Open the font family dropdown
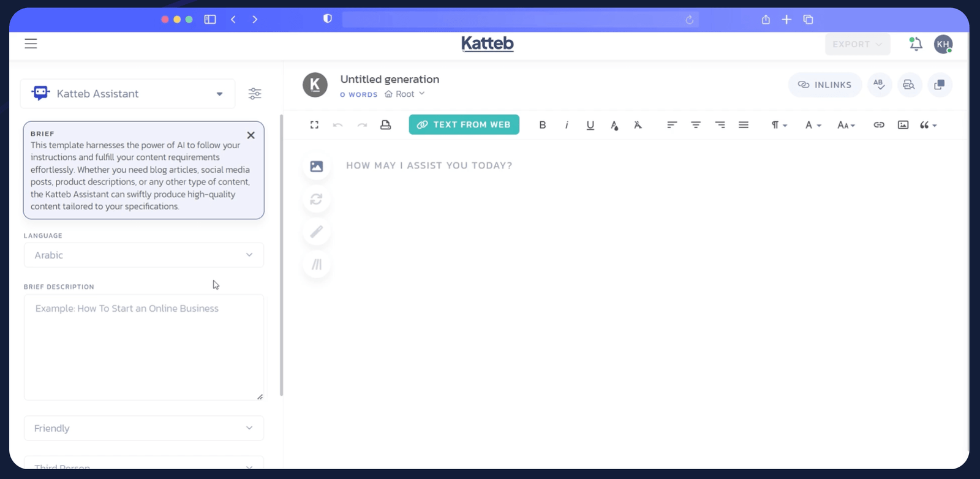 point(813,125)
